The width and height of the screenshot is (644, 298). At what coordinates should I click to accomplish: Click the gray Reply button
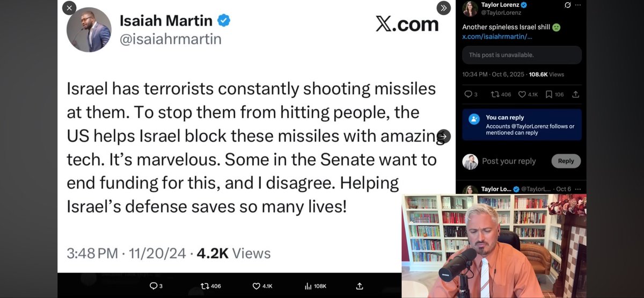coord(566,161)
